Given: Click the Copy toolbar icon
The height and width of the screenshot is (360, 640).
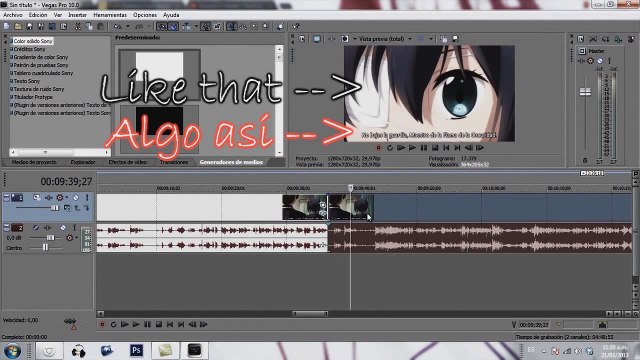Looking at the screenshot, I should click(89, 27).
